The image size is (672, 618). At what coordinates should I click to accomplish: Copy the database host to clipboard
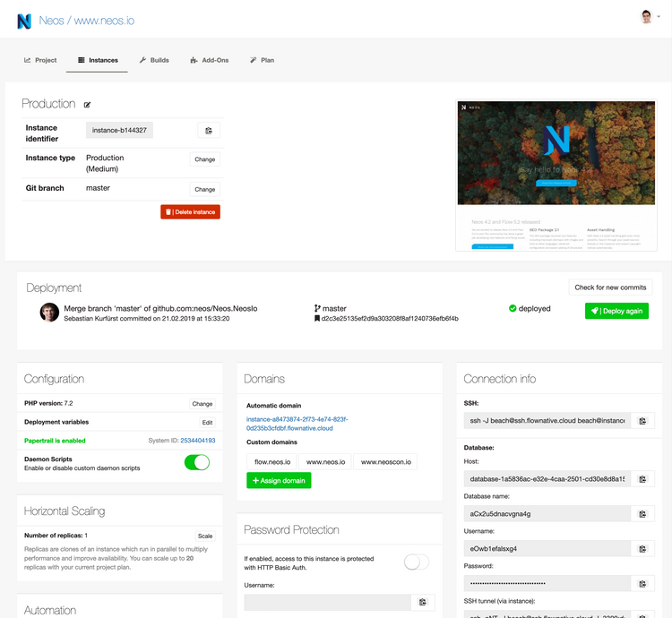[642, 479]
